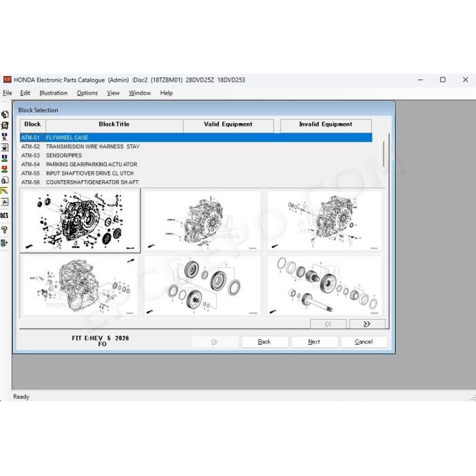
Task: Open the File menu
Action: point(7,93)
